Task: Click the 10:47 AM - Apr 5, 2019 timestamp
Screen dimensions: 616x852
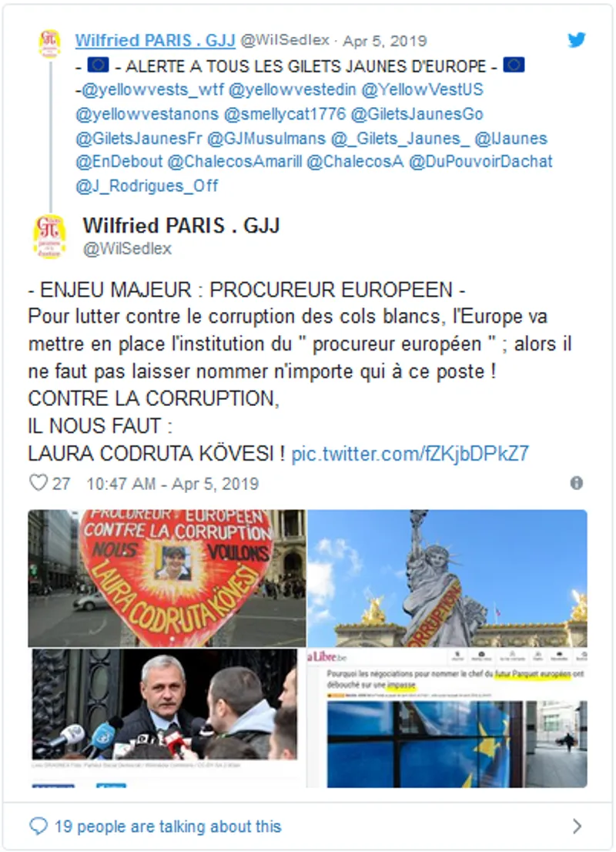Action: (172, 484)
